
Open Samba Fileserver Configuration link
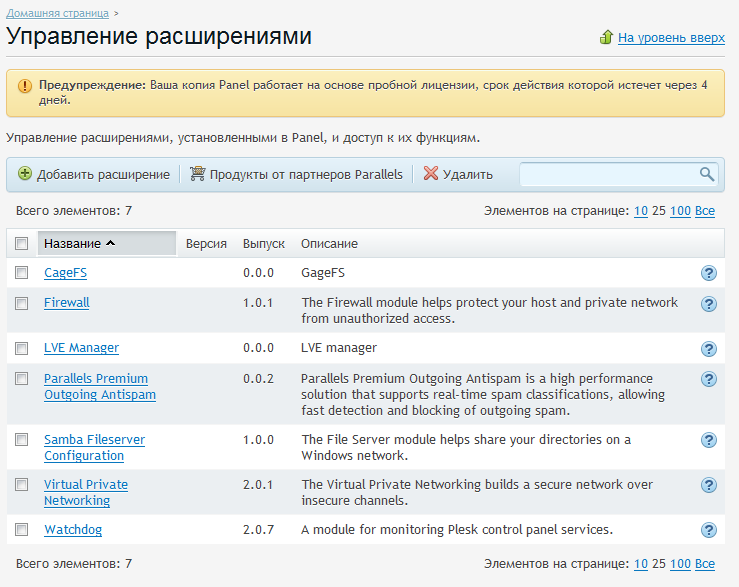click(94, 447)
